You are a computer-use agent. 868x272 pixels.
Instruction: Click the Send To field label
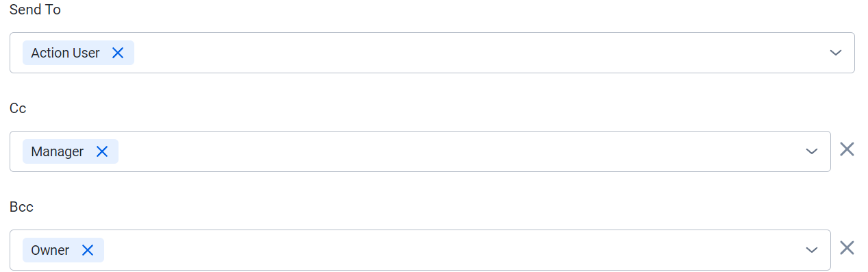pyautogui.click(x=35, y=10)
